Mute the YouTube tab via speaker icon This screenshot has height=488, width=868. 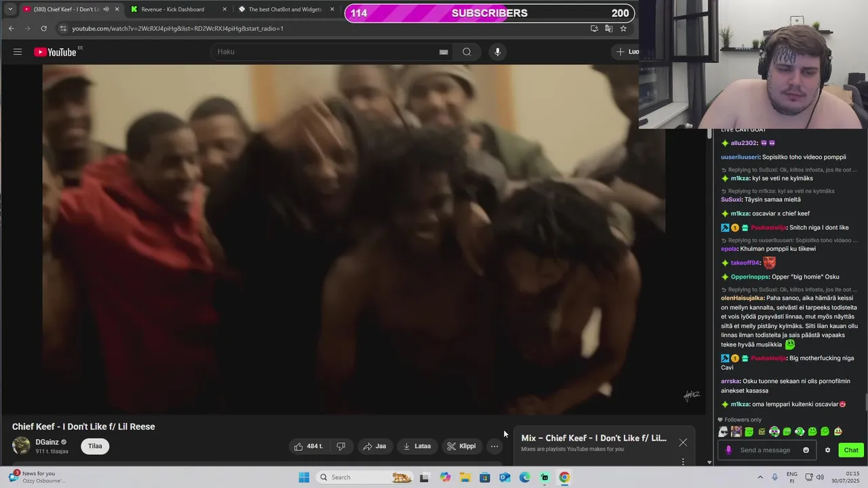pyautogui.click(x=106, y=9)
